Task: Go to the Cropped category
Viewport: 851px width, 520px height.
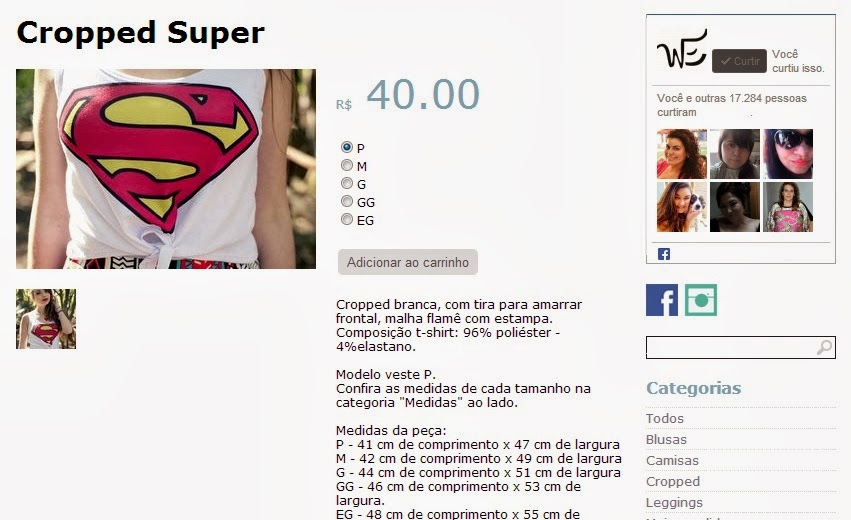Action: point(672,481)
